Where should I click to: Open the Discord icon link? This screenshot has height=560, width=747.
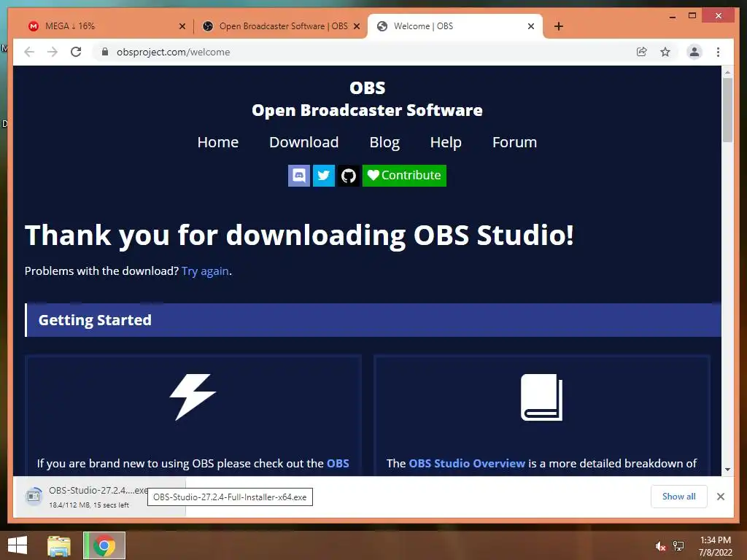coord(298,176)
